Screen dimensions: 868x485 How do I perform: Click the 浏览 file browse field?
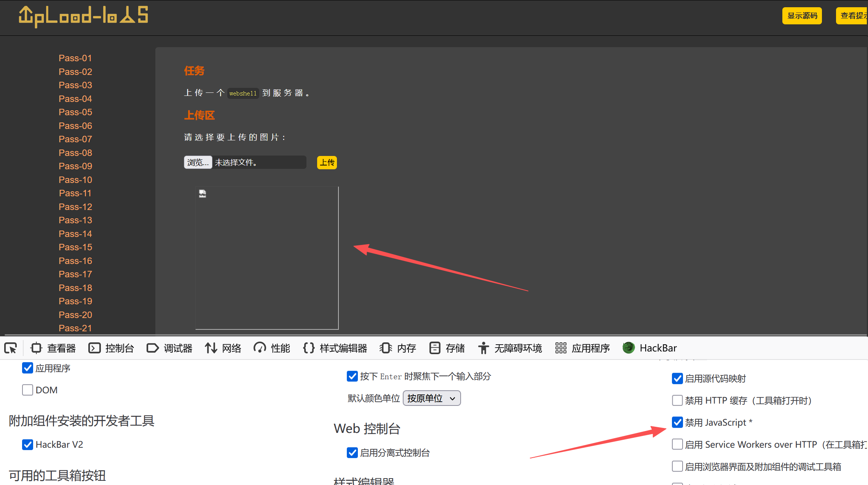pos(198,162)
